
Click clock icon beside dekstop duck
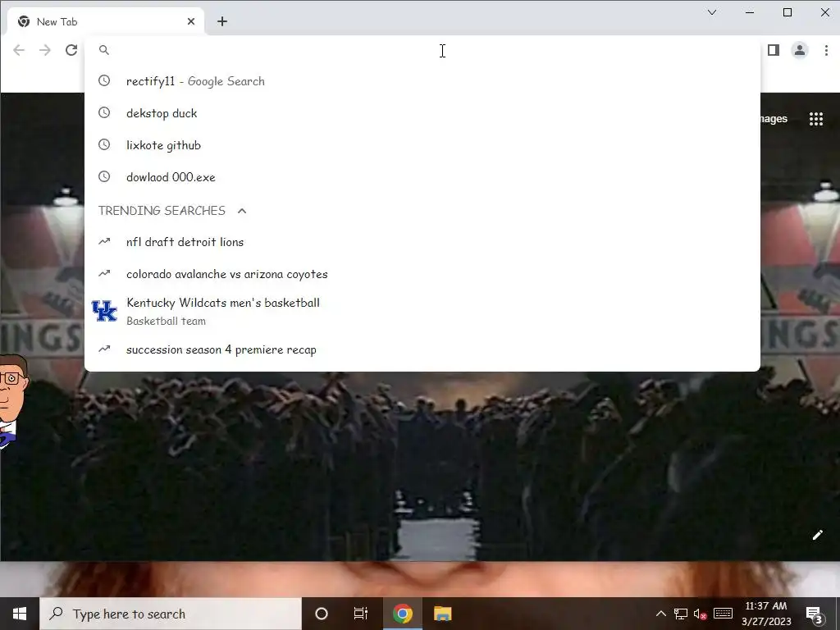(104, 113)
